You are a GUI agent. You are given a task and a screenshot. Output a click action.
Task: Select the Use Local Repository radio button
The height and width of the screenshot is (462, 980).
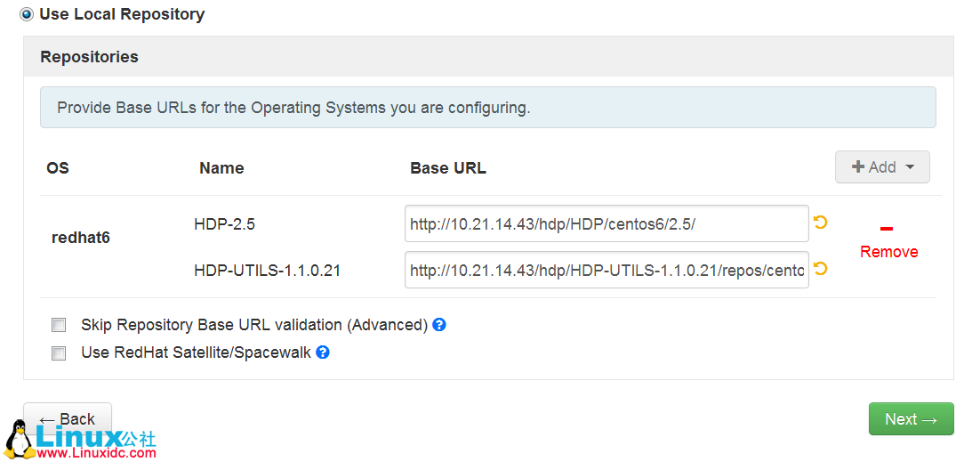(27, 14)
